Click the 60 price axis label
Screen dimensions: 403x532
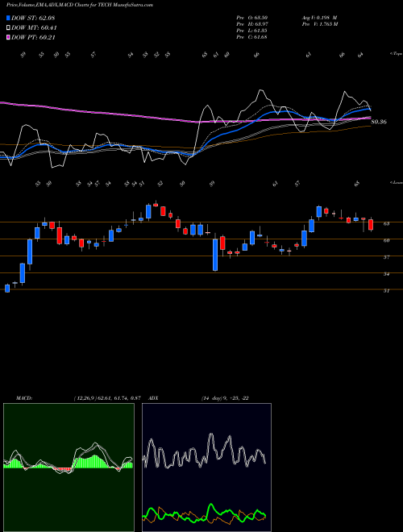(x=386, y=240)
